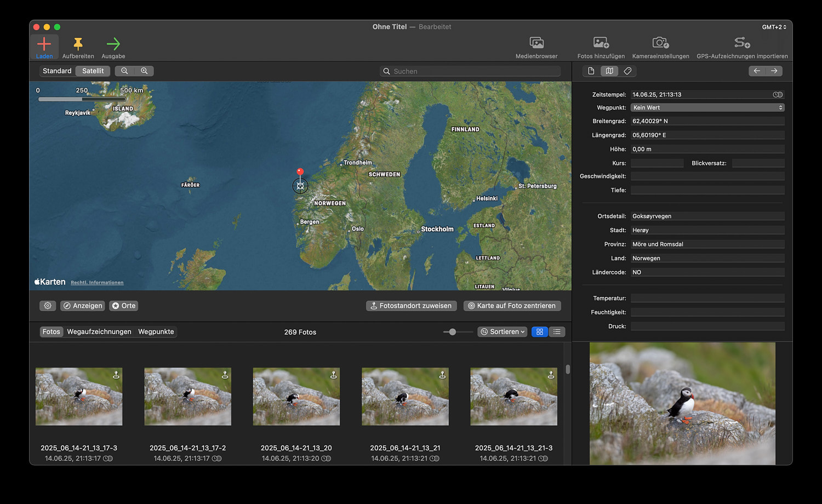Switch map to Satellit view
The height and width of the screenshot is (504, 822).
[93, 71]
